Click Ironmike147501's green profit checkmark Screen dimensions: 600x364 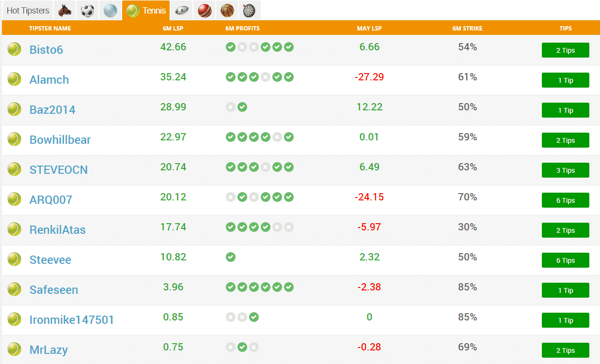tap(254, 317)
